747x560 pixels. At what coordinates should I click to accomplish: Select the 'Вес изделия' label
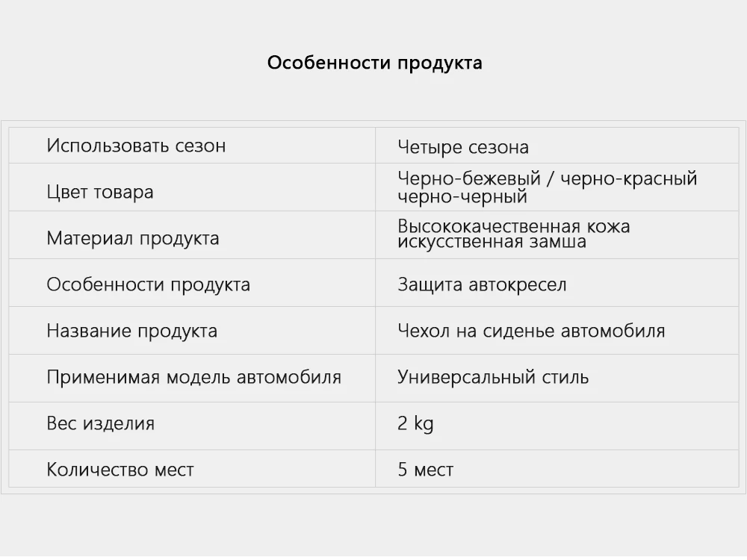coord(101,423)
